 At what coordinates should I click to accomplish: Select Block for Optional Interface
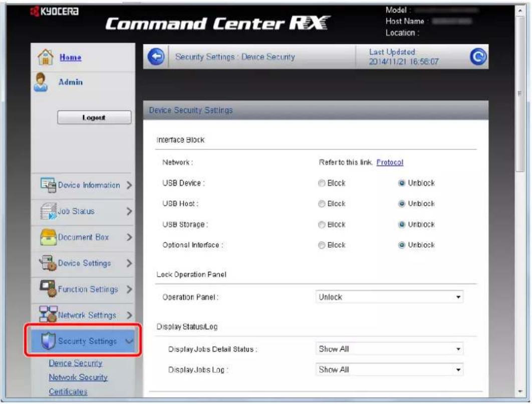tap(321, 245)
